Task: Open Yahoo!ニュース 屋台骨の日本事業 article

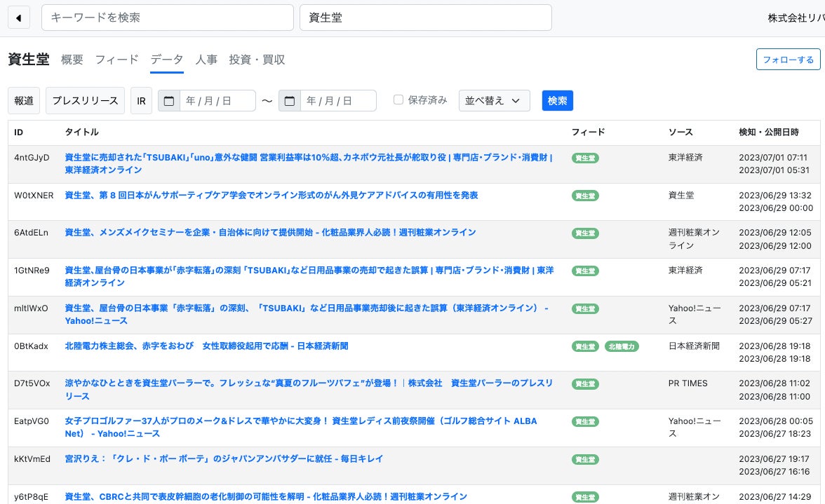Action: coord(306,314)
